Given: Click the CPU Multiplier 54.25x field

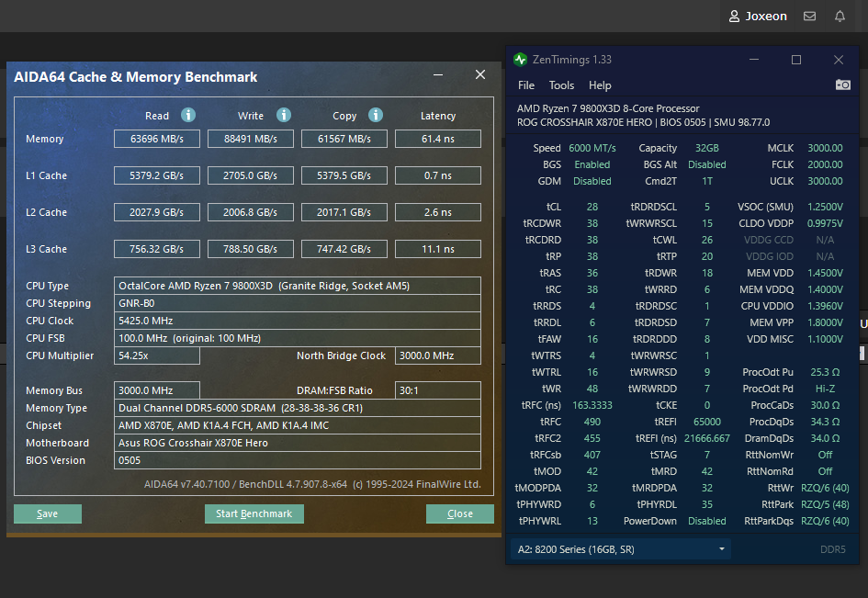Looking at the screenshot, I should coord(157,355).
